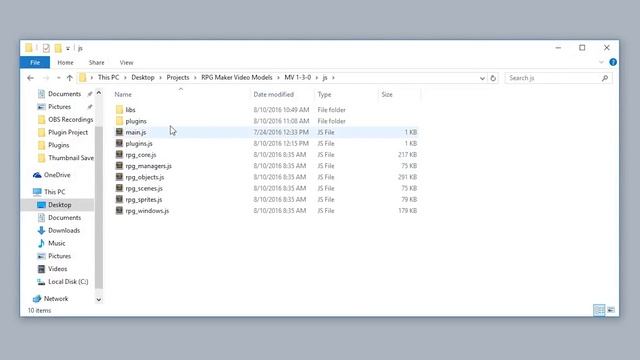
Task: Select This PC in the navigation pane
Action: (54, 192)
